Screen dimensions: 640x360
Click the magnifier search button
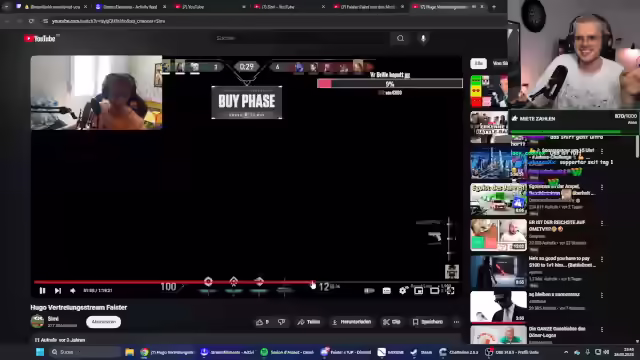[x=400, y=38]
